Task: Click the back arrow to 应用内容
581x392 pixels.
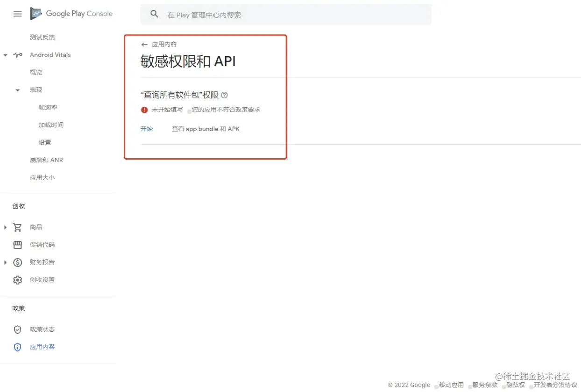Action: tap(144, 44)
